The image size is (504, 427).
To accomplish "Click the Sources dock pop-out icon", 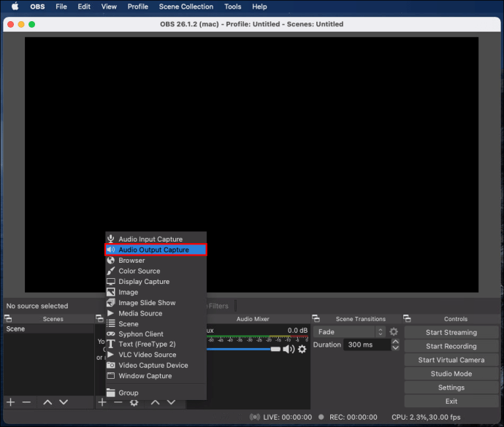I will point(99,319).
